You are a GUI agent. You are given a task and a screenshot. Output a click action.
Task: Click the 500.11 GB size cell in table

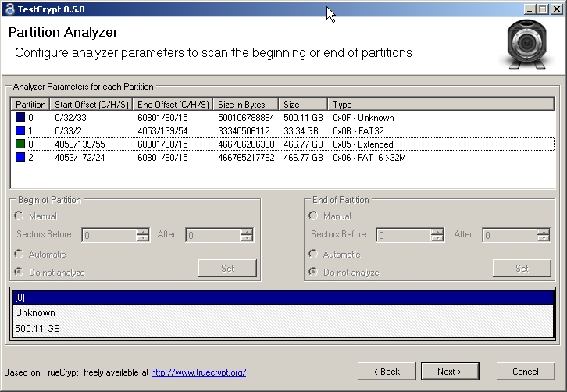click(x=303, y=118)
